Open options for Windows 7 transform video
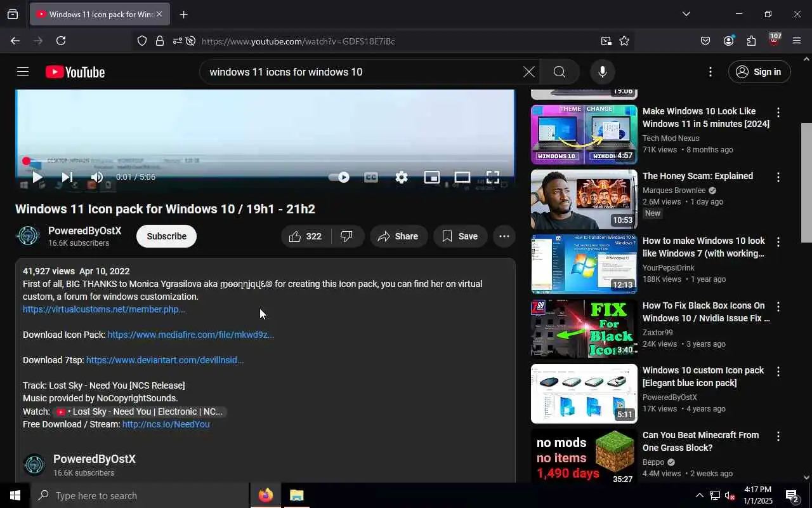 coord(778,242)
